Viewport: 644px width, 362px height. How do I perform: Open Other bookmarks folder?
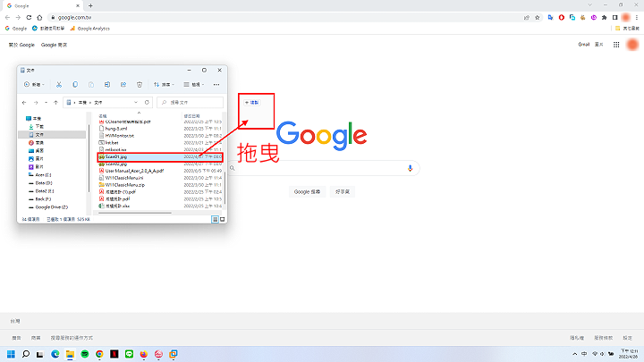627,29
